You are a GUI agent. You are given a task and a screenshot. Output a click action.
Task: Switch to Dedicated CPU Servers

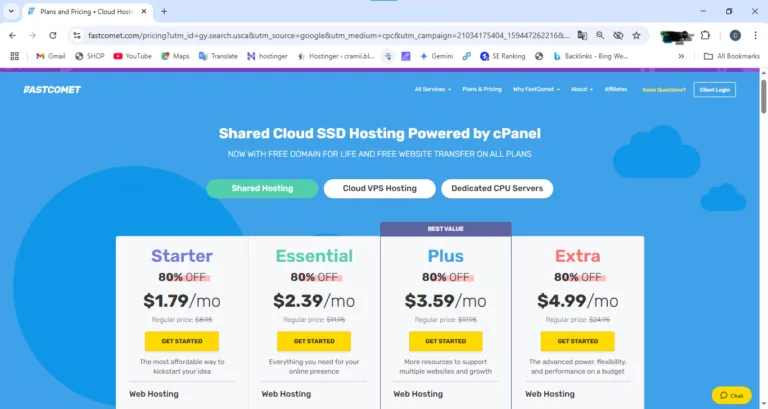coord(496,188)
